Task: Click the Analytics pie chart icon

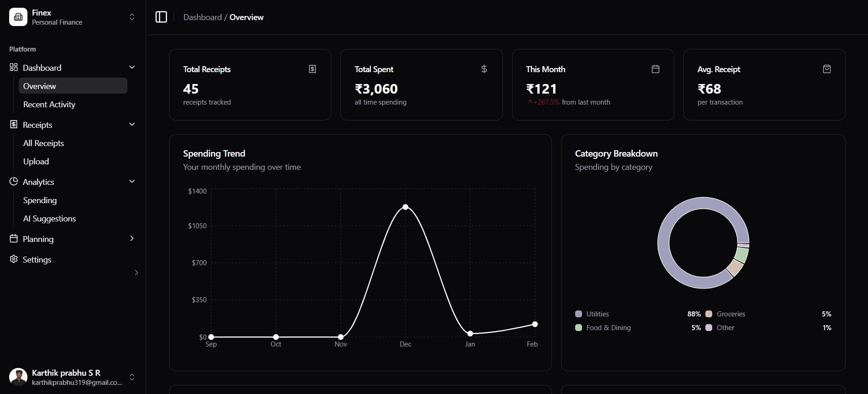Action: pyautogui.click(x=14, y=182)
